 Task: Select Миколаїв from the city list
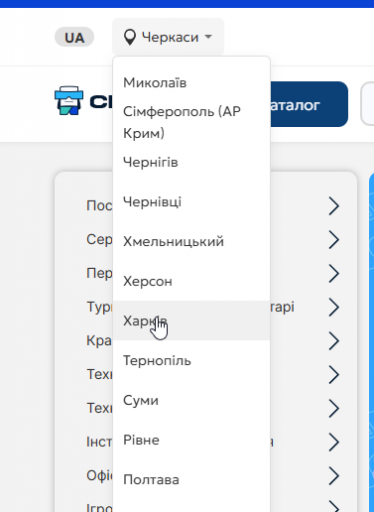pos(191,83)
